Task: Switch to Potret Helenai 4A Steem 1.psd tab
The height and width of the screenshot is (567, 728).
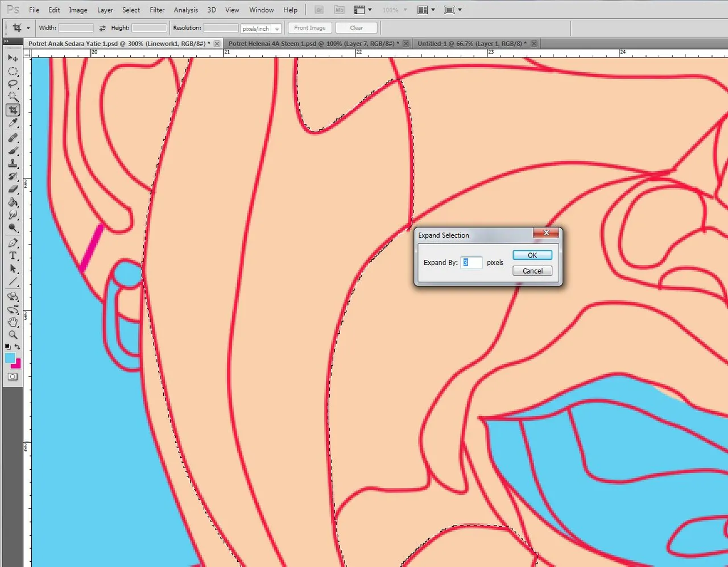Action: pos(313,43)
